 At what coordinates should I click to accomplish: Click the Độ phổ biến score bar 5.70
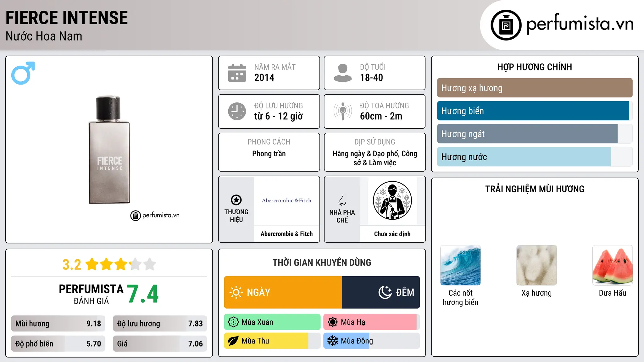click(58, 344)
